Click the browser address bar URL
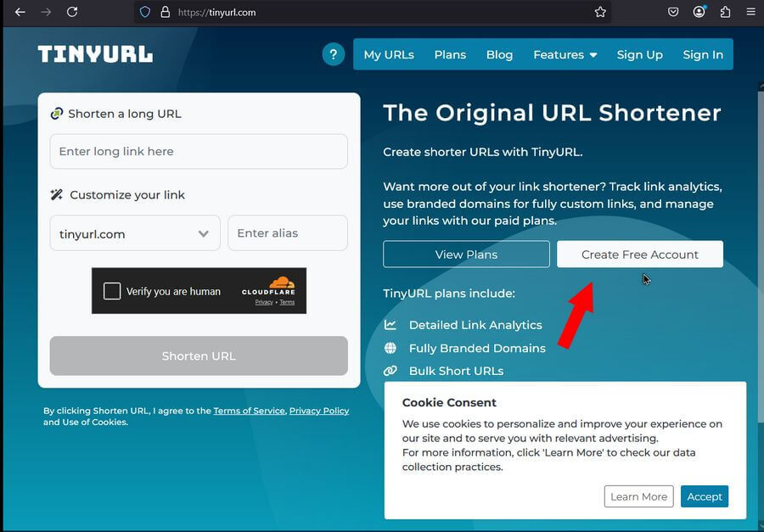Image resolution: width=764 pixels, height=532 pixels. pos(216,12)
